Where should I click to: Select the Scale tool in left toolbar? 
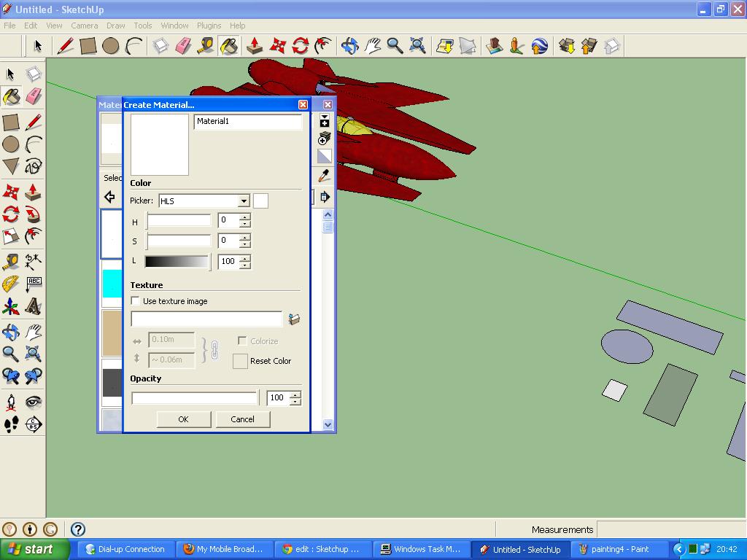point(10,237)
